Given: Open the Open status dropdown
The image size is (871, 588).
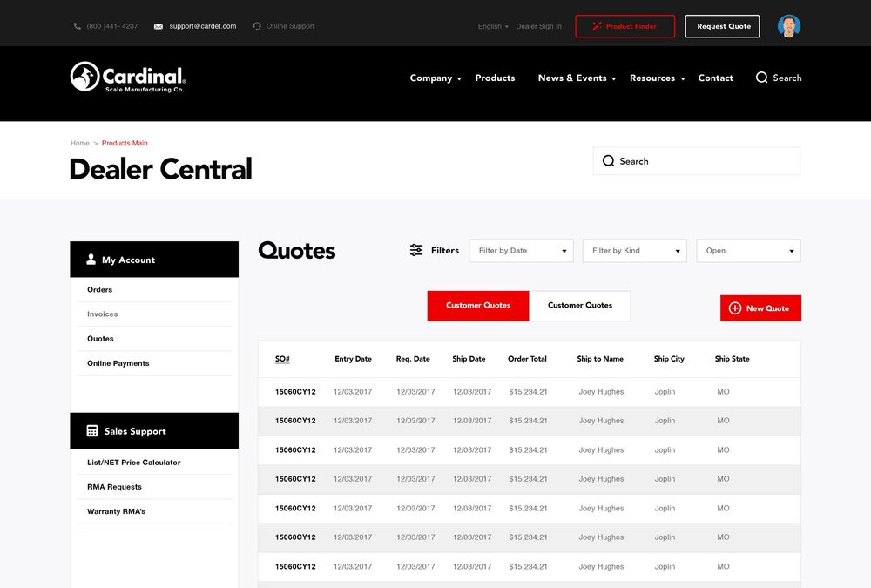Looking at the screenshot, I should (x=748, y=251).
